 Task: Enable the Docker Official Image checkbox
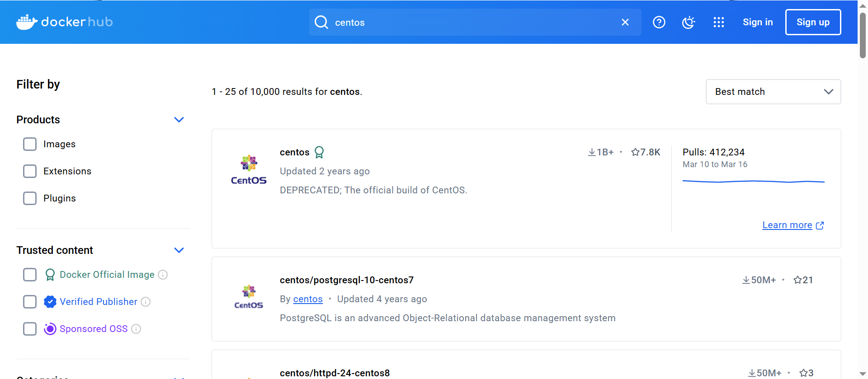(x=30, y=275)
